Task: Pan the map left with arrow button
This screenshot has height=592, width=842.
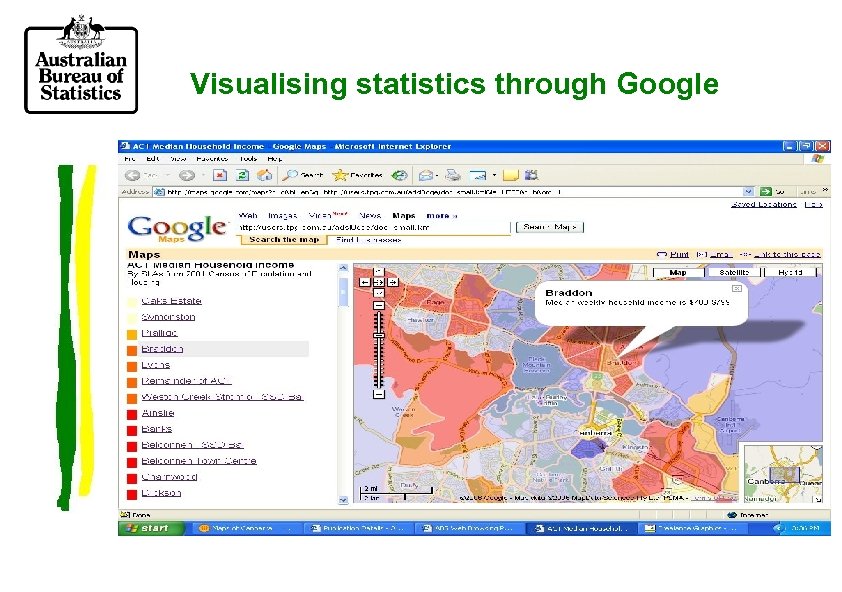Action: point(365,282)
